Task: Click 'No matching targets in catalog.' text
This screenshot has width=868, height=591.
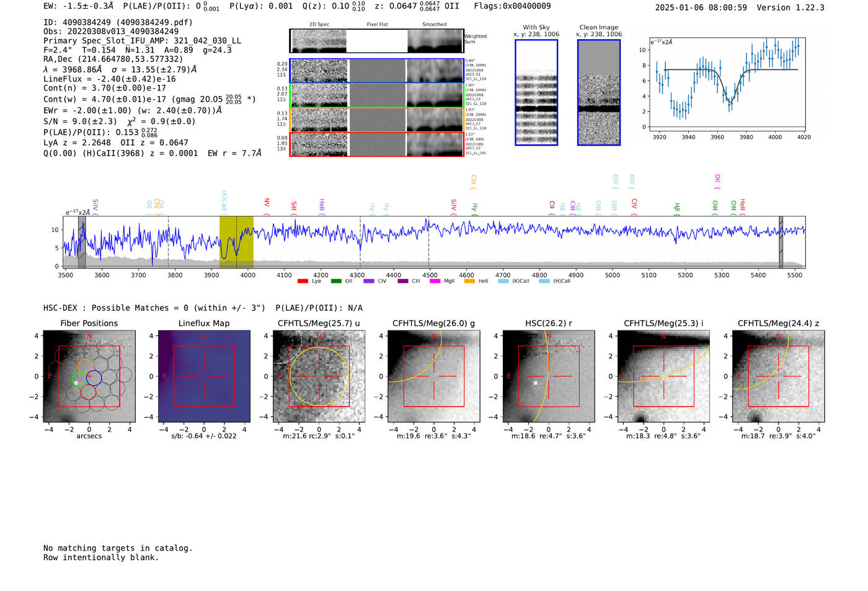Action: click(x=118, y=548)
